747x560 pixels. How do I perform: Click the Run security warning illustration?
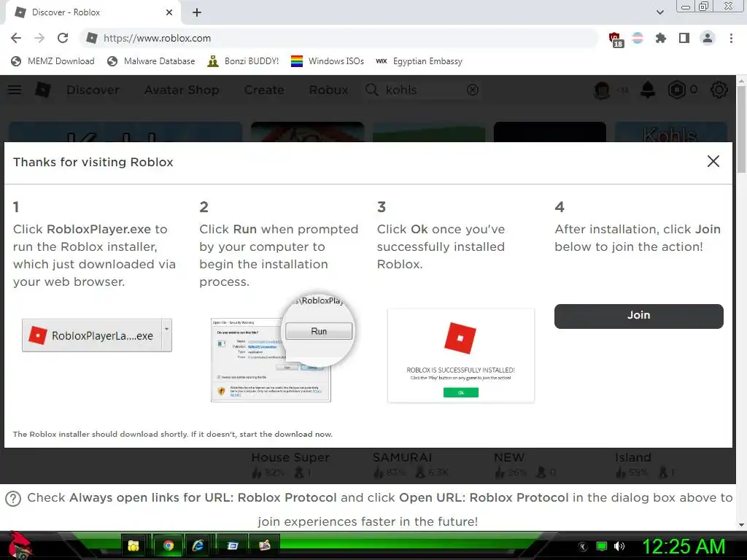[282, 348]
